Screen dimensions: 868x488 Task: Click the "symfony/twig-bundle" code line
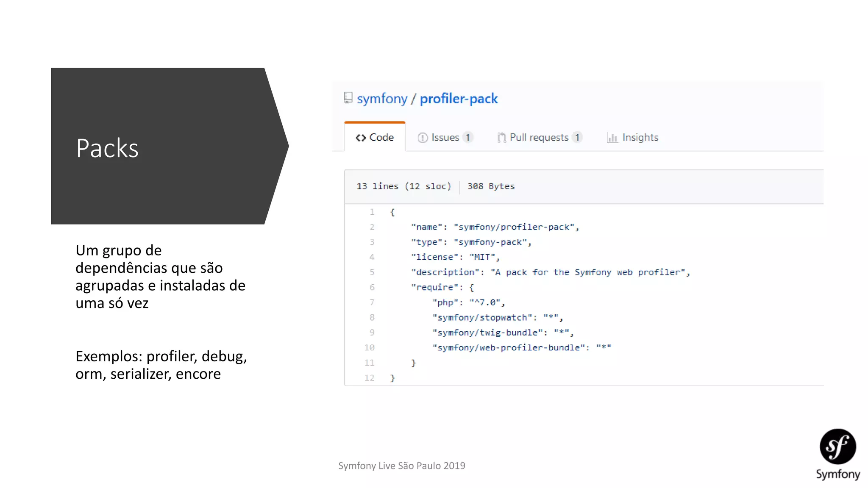[503, 333]
